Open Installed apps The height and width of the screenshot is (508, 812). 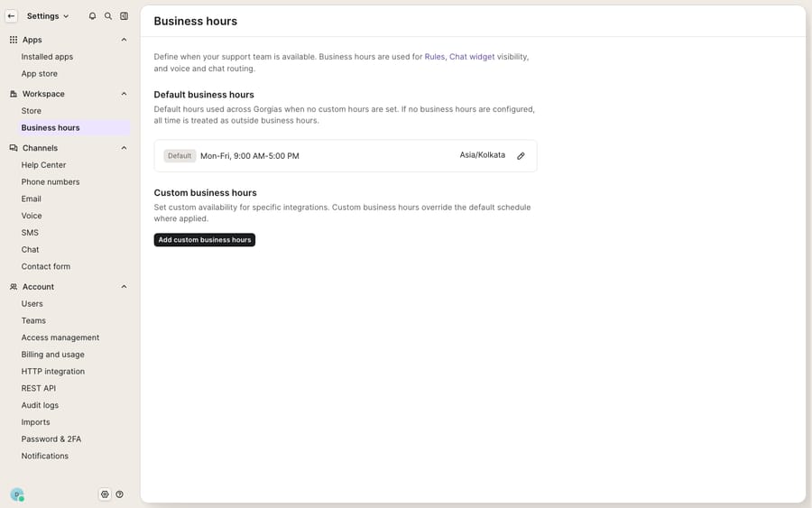pos(47,57)
